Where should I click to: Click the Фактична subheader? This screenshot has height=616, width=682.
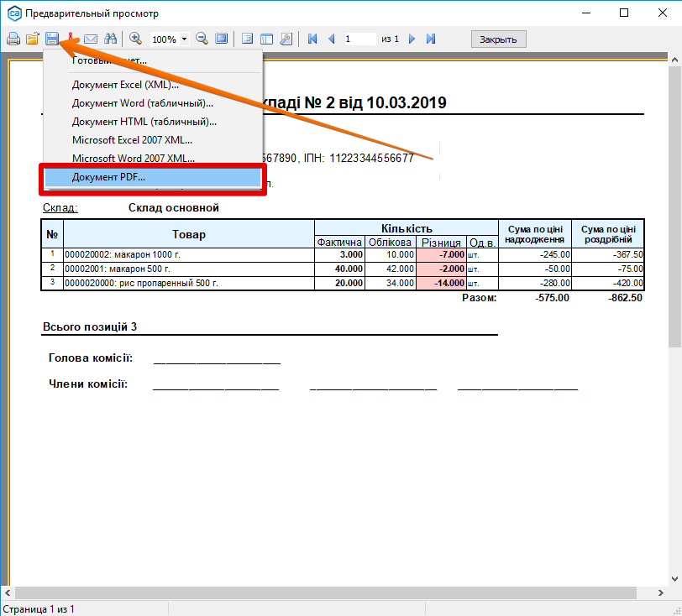(x=339, y=243)
